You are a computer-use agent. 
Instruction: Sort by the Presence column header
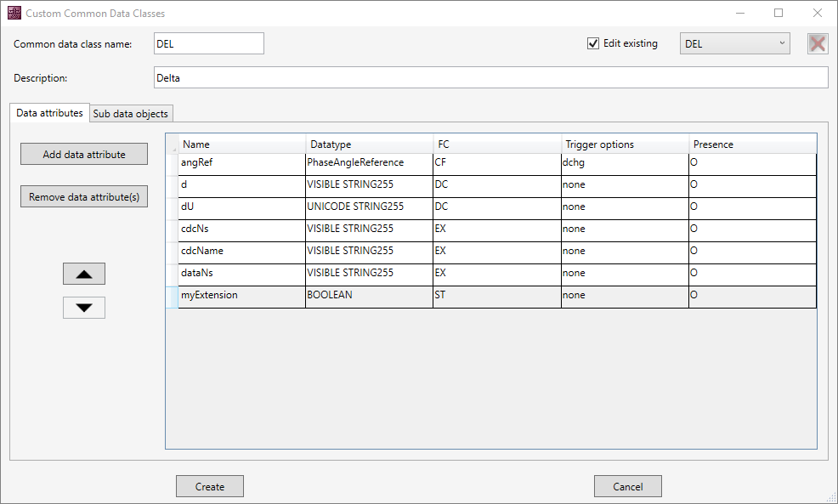752,144
